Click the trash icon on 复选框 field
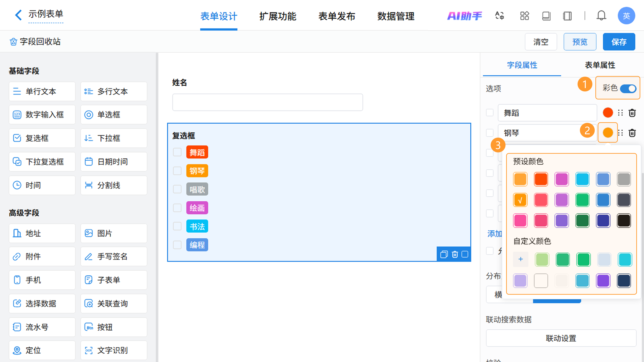This screenshot has height=362, width=644. pos(455,254)
